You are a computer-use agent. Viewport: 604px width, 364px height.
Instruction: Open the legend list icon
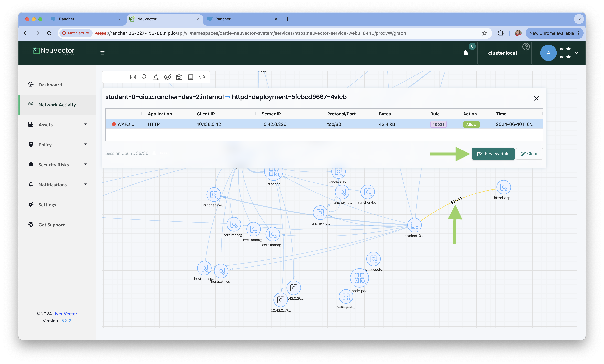[190, 77]
